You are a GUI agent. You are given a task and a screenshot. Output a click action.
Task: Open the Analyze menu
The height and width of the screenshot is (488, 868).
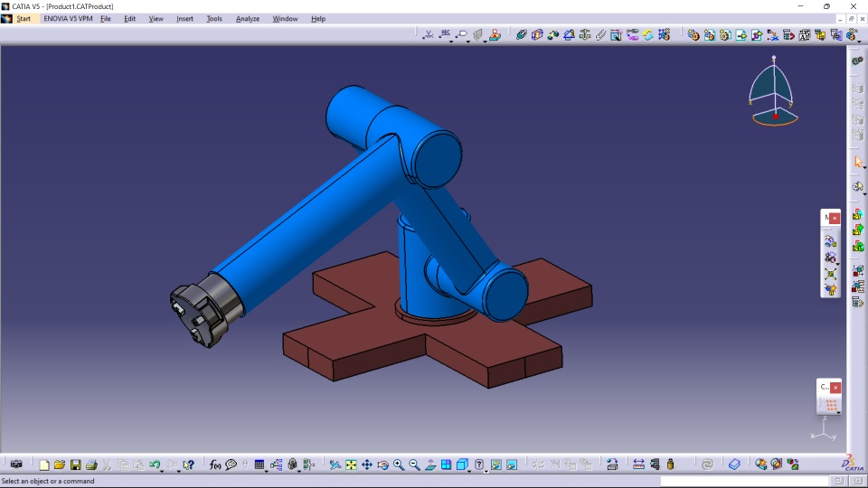[x=248, y=18]
